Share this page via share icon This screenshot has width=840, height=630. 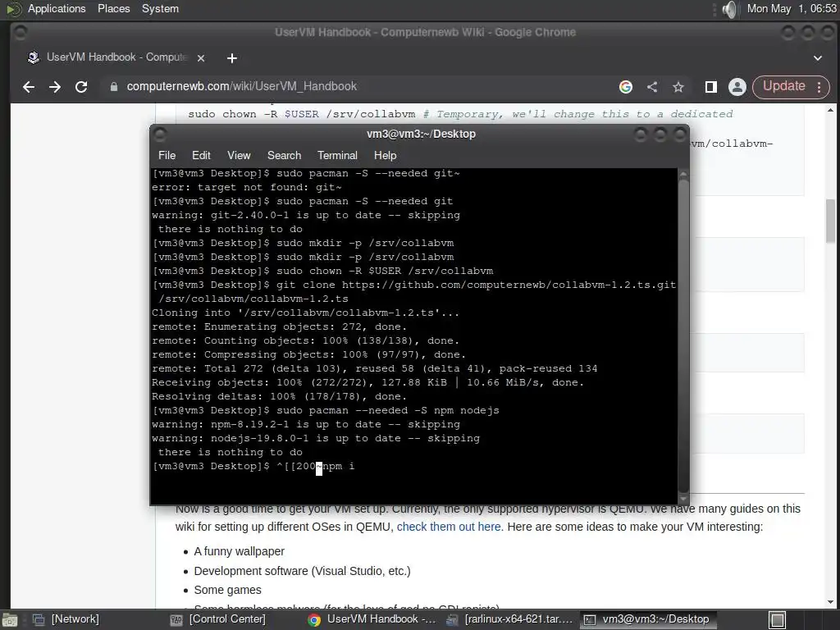652,87
